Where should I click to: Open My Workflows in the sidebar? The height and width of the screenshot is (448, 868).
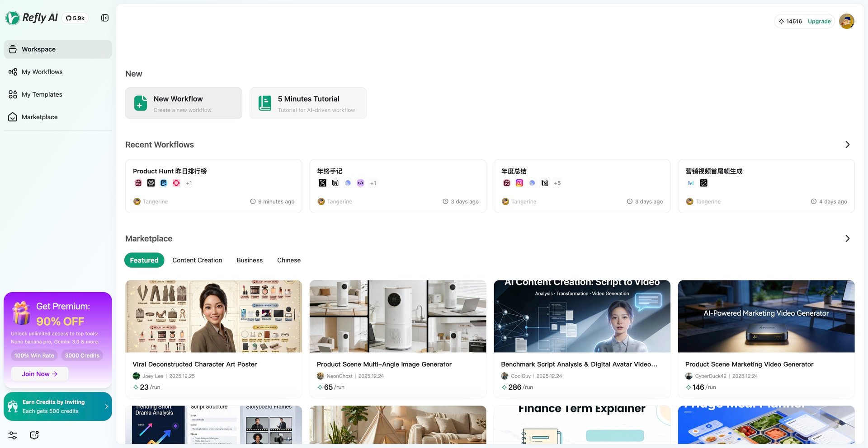pyautogui.click(x=42, y=72)
